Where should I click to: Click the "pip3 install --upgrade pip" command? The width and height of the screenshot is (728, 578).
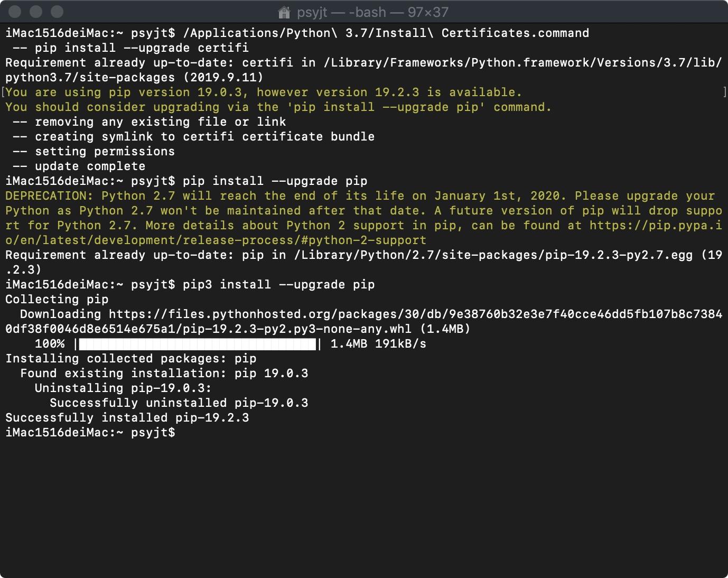pyautogui.click(x=278, y=285)
